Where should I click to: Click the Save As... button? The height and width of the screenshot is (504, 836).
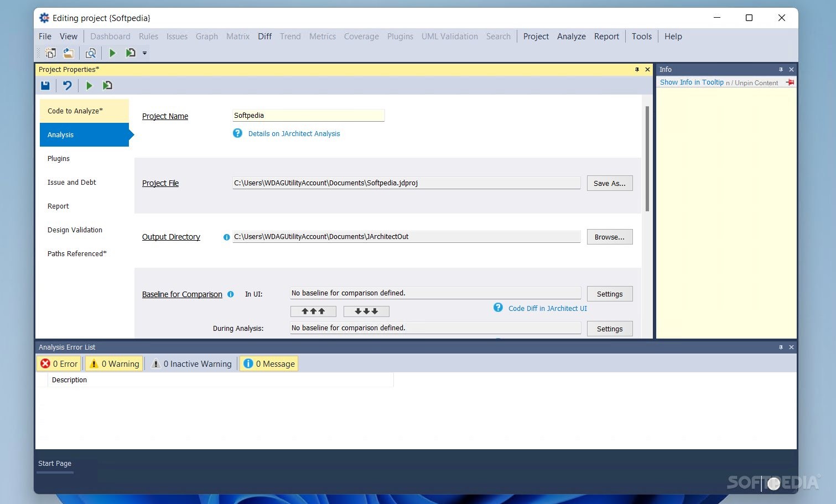click(610, 184)
